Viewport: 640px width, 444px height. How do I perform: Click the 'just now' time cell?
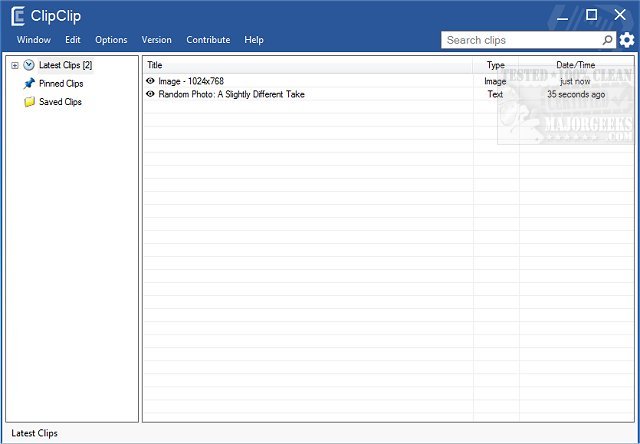(575, 81)
